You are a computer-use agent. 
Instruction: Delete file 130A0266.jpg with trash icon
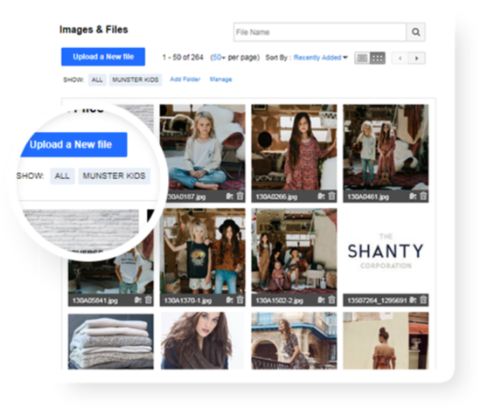[332, 196]
